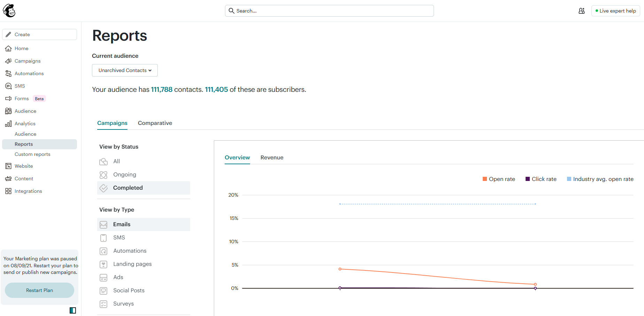Viewport: 644px width, 316px height.
Task: Click the SMS phone icon under View by Type
Action: click(x=103, y=238)
